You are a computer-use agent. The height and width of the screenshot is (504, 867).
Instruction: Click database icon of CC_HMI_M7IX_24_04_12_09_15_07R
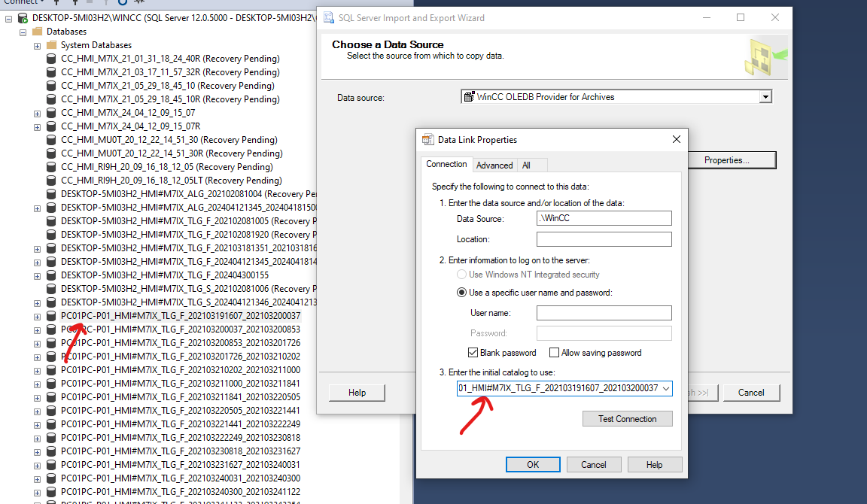(x=51, y=126)
